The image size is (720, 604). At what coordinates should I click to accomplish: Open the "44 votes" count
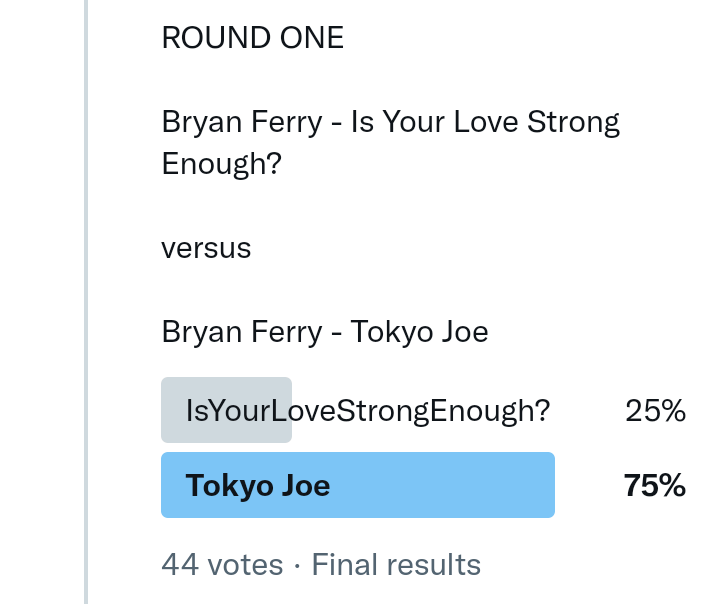222,565
